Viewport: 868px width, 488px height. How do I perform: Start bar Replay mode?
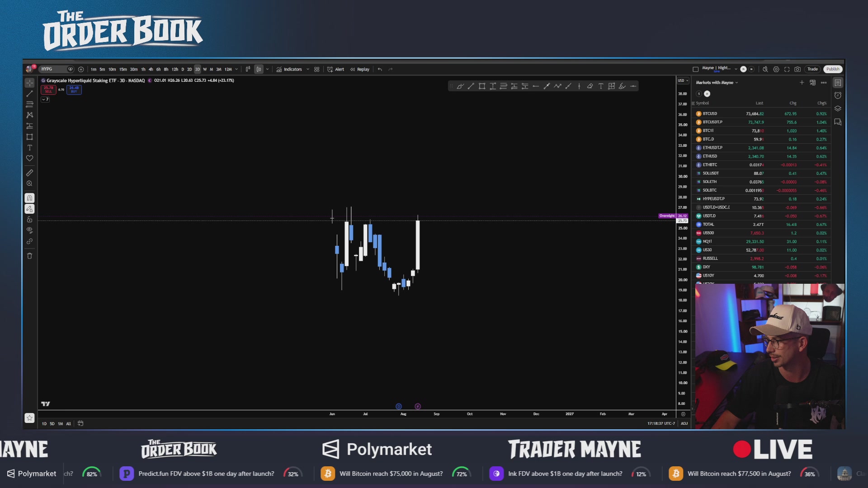pos(360,69)
